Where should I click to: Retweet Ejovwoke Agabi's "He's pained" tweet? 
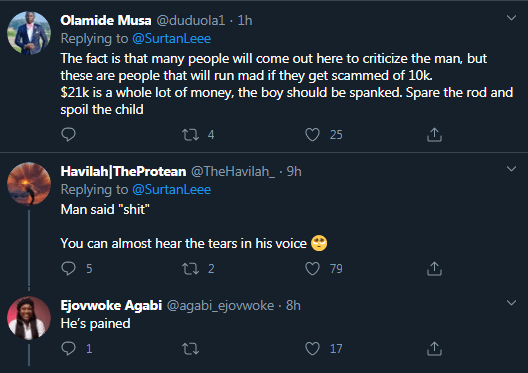pyautogui.click(x=191, y=349)
